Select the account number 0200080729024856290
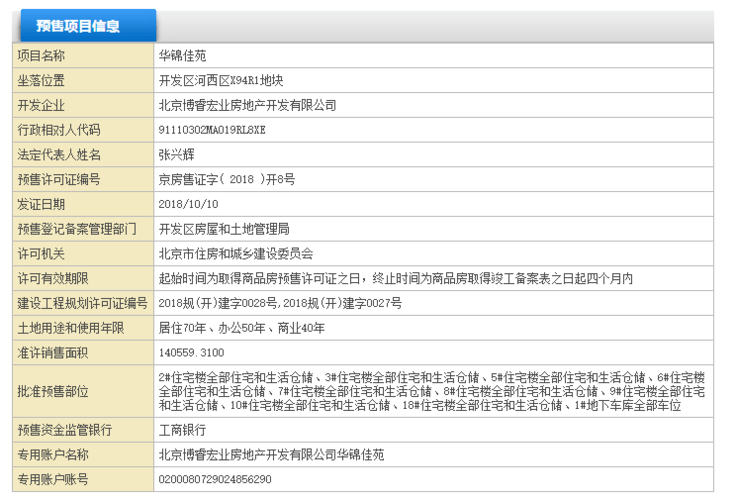The width and height of the screenshot is (736, 500). [x=215, y=480]
